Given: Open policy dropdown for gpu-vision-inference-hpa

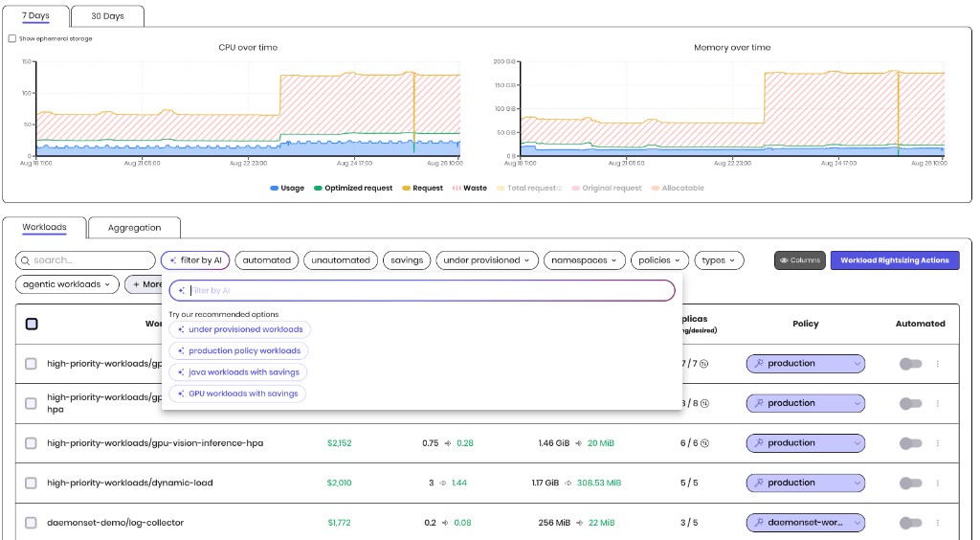Looking at the screenshot, I should pyautogui.click(x=806, y=443).
